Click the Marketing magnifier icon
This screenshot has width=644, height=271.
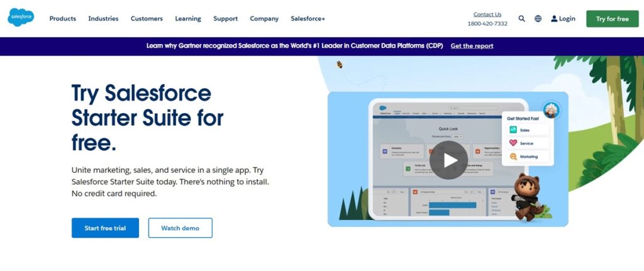pos(513,157)
